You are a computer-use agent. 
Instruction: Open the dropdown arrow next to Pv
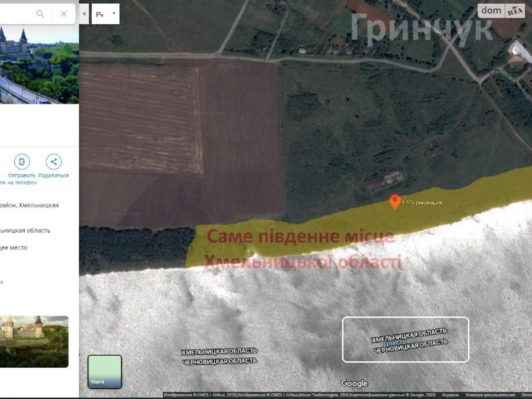coord(114,14)
